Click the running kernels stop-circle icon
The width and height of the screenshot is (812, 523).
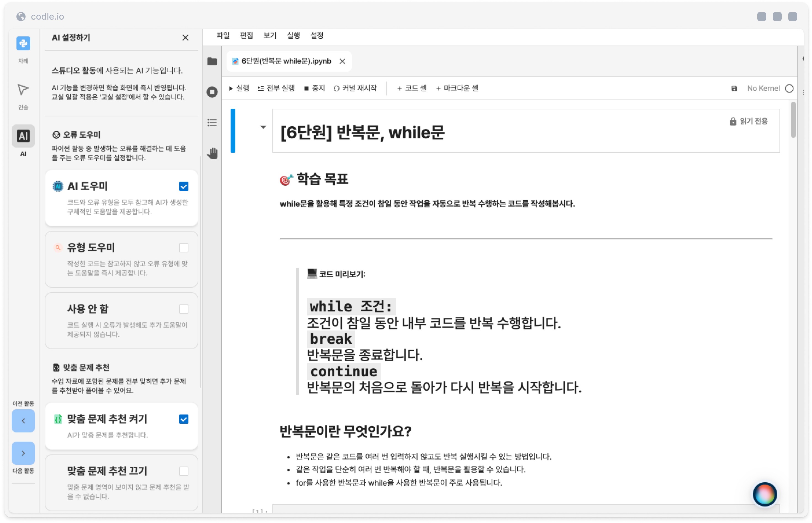point(212,92)
